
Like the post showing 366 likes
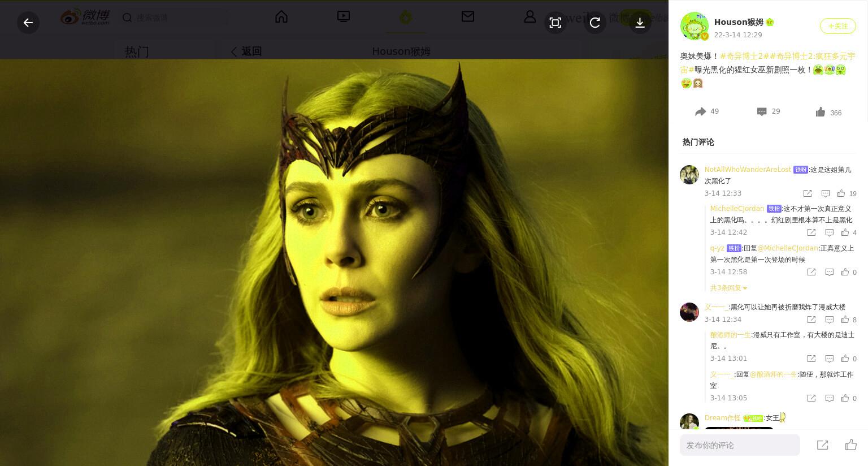pyautogui.click(x=828, y=112)
